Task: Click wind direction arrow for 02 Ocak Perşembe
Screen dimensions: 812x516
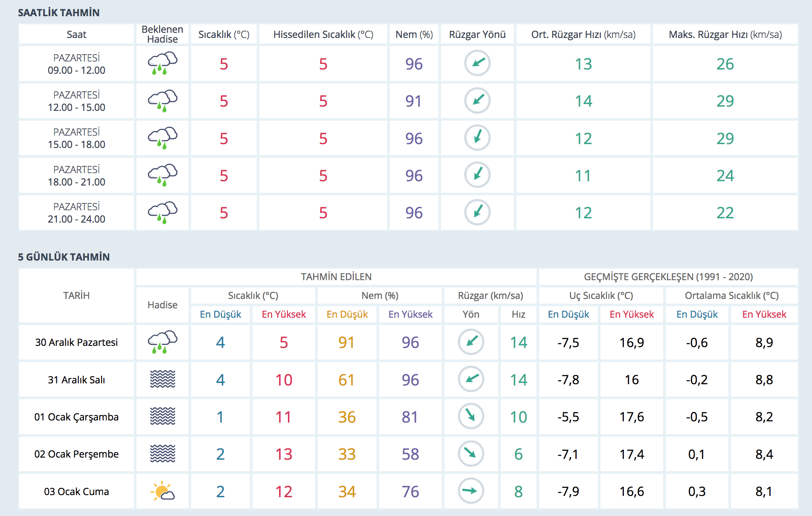Action: pyautogui.click(x=471, y=453)
